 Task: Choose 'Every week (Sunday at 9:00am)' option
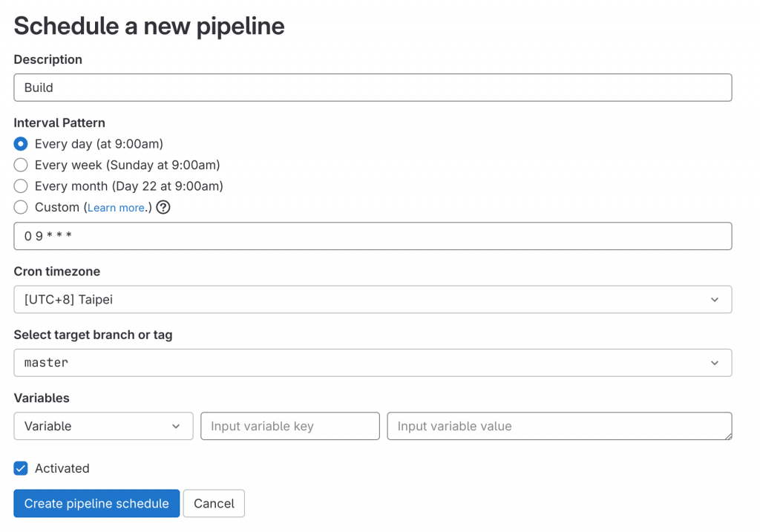click(x=21, y=165)
